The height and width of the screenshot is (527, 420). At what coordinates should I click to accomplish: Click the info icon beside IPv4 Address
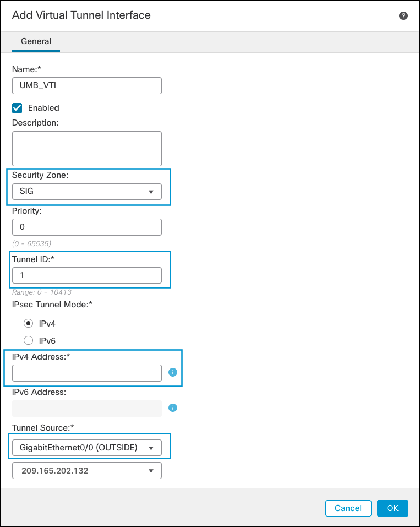click(173, 372)
